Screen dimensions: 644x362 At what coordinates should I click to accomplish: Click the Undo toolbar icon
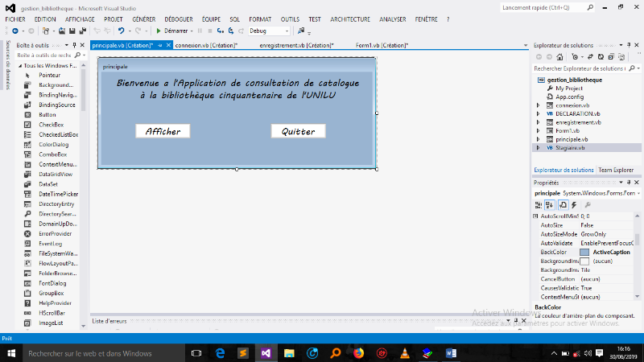pyautogui.click(x=122, y=31)
